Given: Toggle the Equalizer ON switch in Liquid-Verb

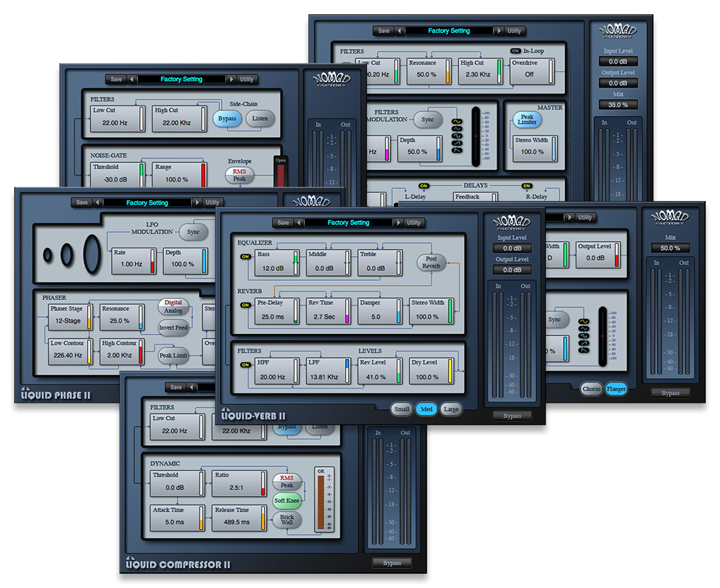Looking at the screenshot, I should [x=245, y=256].
